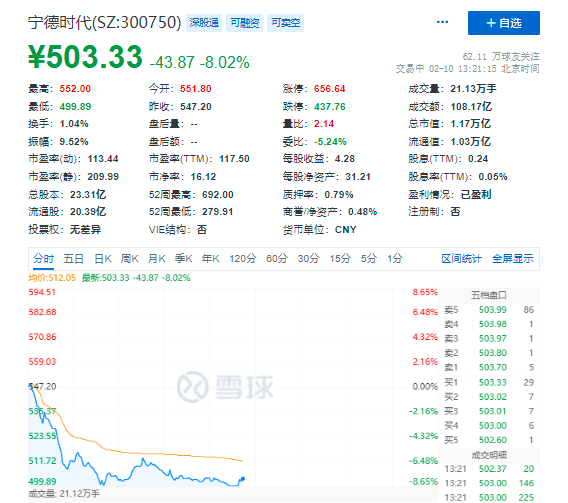Screen dimensions: 568x503
Task: Select the 卖4 order row 503.98
Action: (x=489, y=324)
